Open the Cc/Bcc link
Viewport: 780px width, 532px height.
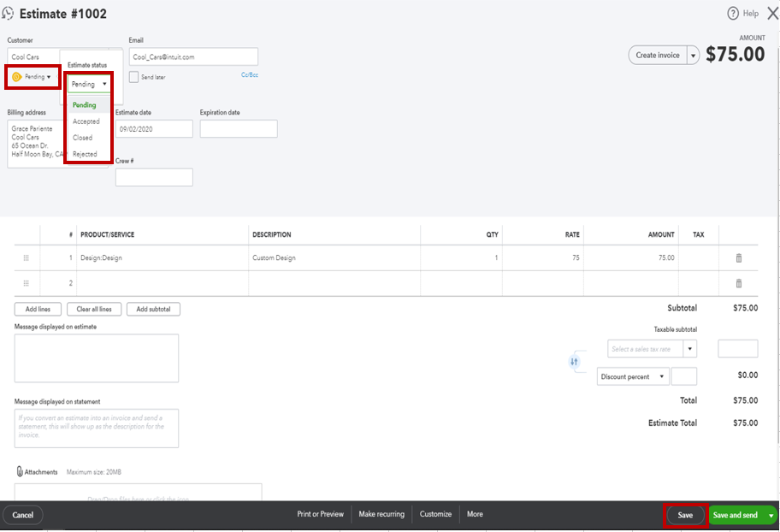(x=251, y=76)
